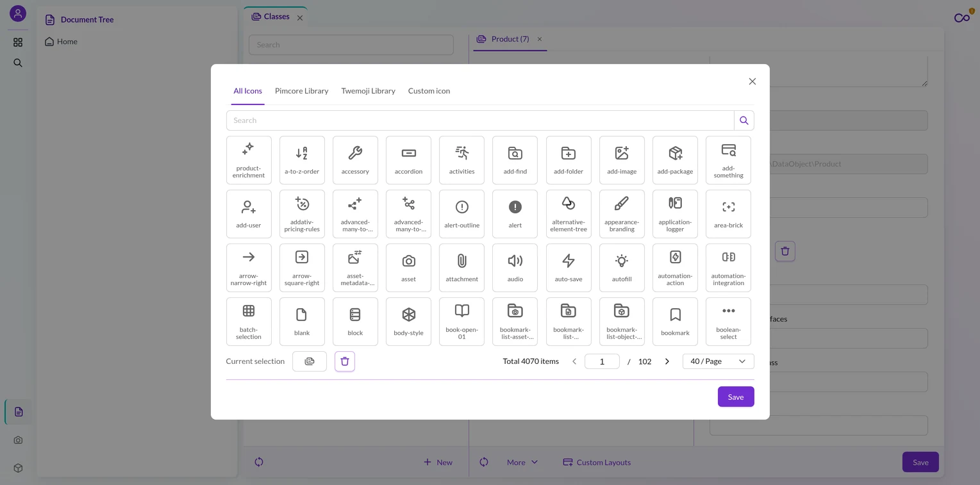The height and width of the screenshot is (485, 980).
Task: Pick the application-logger icon
Action: coord(675,213)
